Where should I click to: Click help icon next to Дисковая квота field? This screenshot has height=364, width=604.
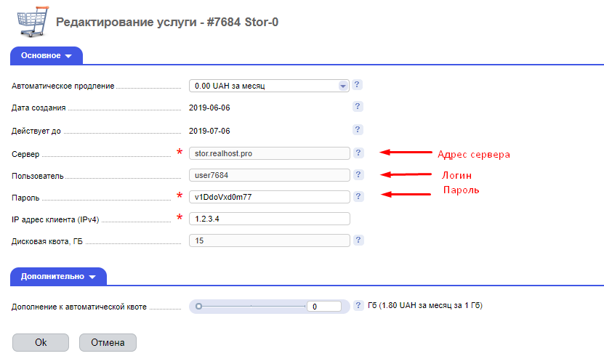[x=358, y=240]
